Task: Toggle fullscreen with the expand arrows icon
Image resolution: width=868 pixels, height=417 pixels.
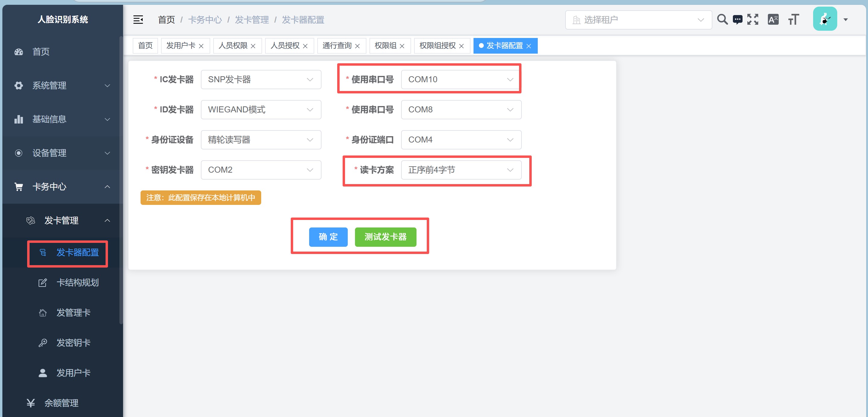Action: click(x=753, y=20)
